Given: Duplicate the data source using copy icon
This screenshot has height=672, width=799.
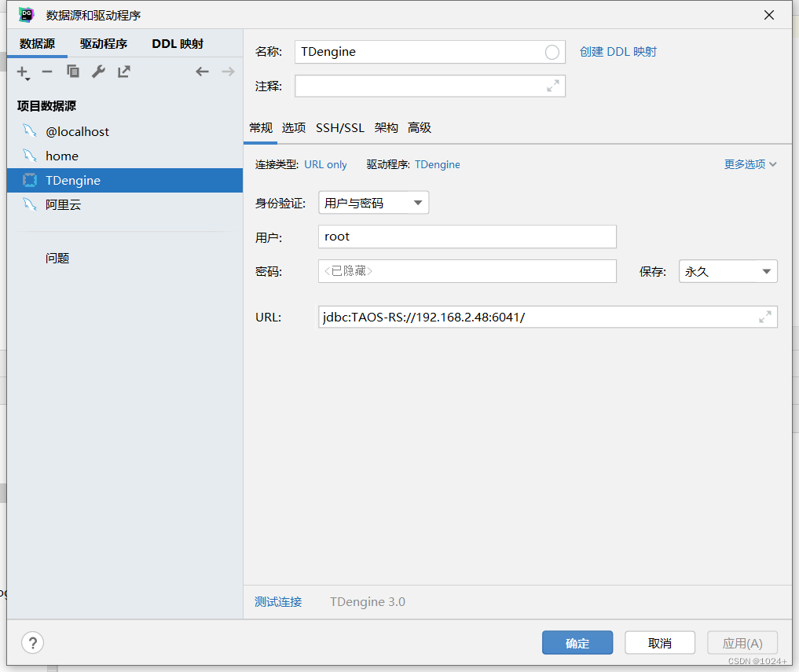Looking at the screenshot, I should point(73,72).
